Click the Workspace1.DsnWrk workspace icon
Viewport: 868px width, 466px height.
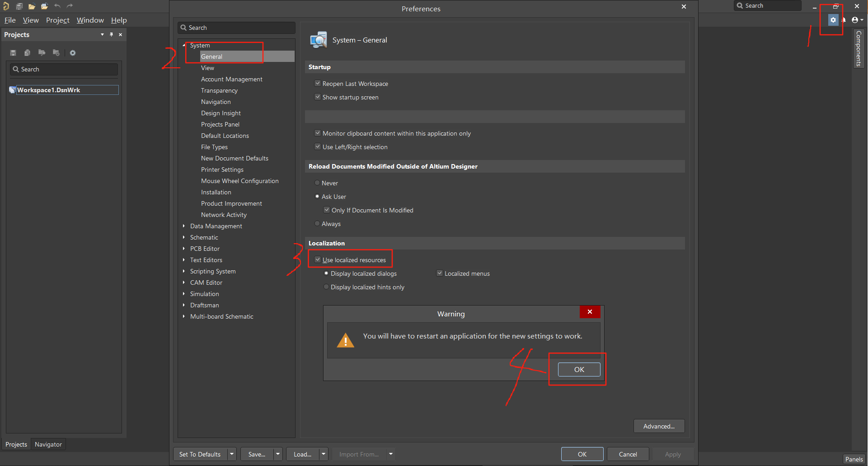pyautogui.click(x=13, y=90)
